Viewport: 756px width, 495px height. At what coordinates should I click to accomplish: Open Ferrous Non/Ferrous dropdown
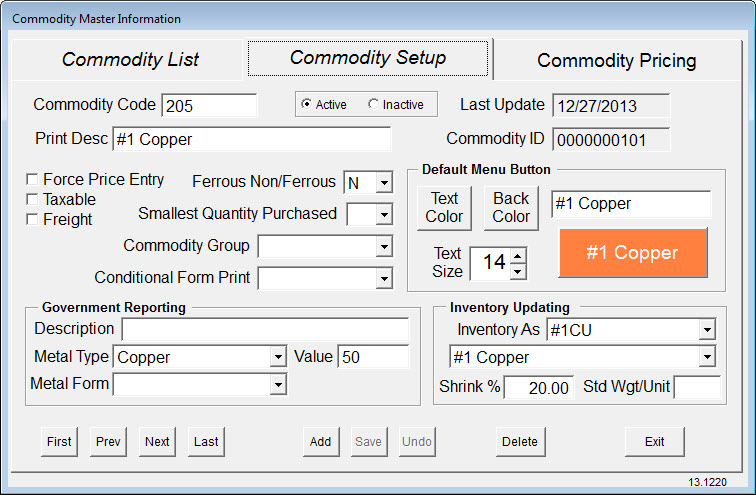coord(384,183)
